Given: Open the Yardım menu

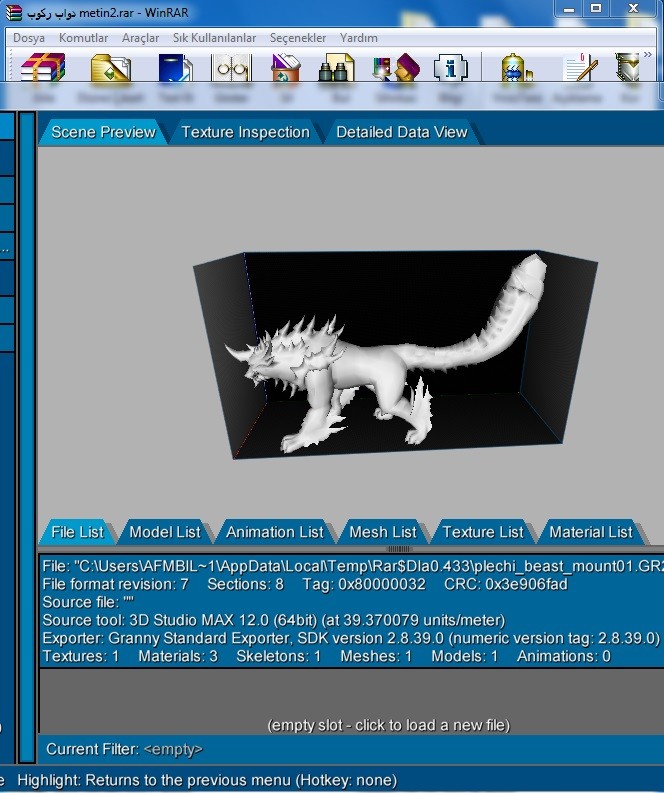Looking at the screenshot, I should click(x=359, y=38).
